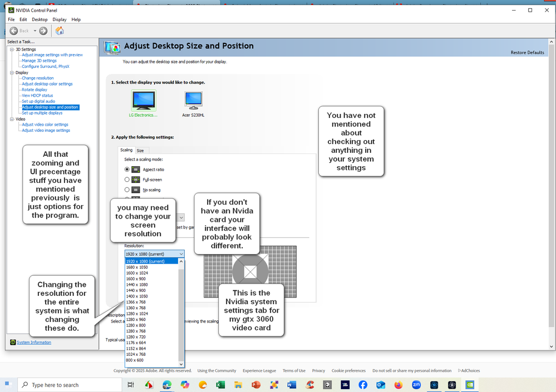Close the Resolution combo box dropdown
The width and height of the screenshot is (556, 392).
(181, 254)
